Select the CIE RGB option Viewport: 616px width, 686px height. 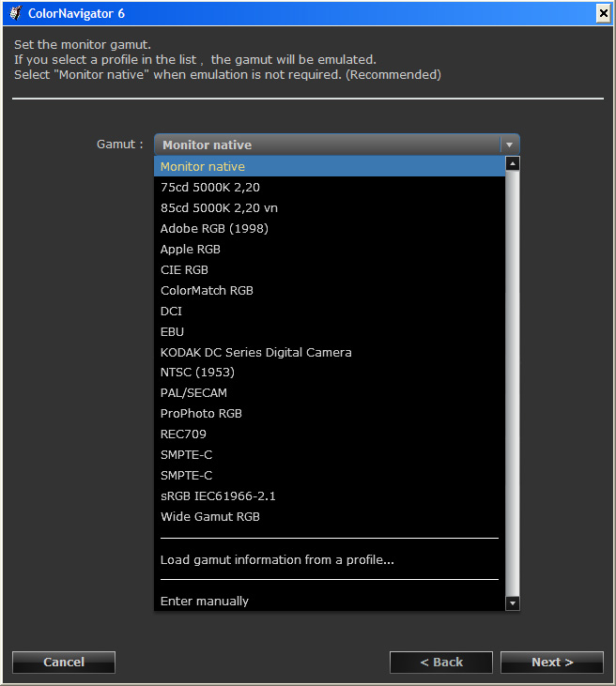pyautogui.click(x=184, y=270)
